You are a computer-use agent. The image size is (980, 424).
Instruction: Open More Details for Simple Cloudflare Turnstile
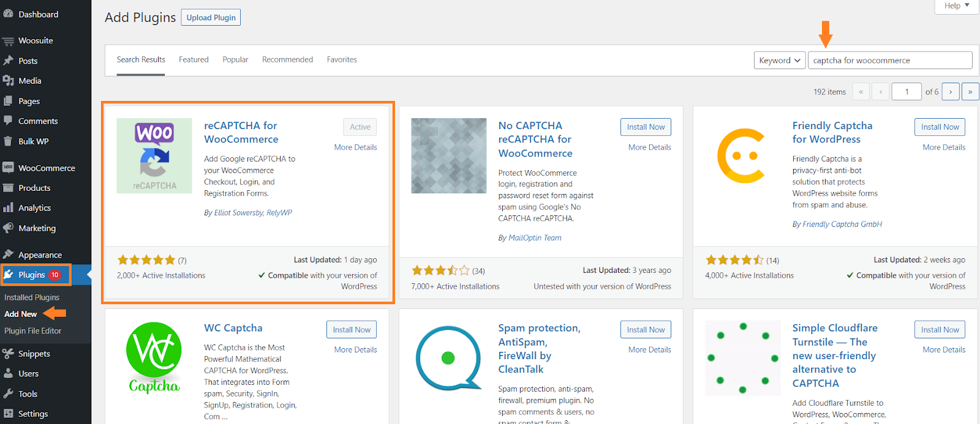click(x=944, y=350)
